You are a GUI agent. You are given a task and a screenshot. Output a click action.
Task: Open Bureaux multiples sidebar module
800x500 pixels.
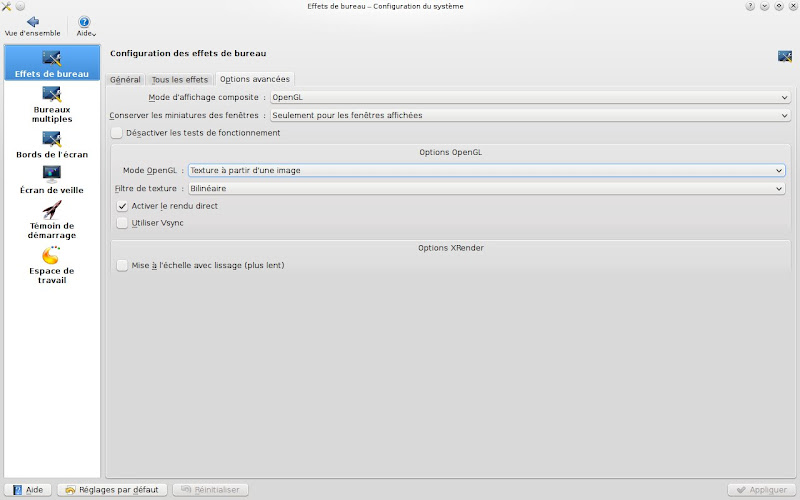[x=52, y=105]
